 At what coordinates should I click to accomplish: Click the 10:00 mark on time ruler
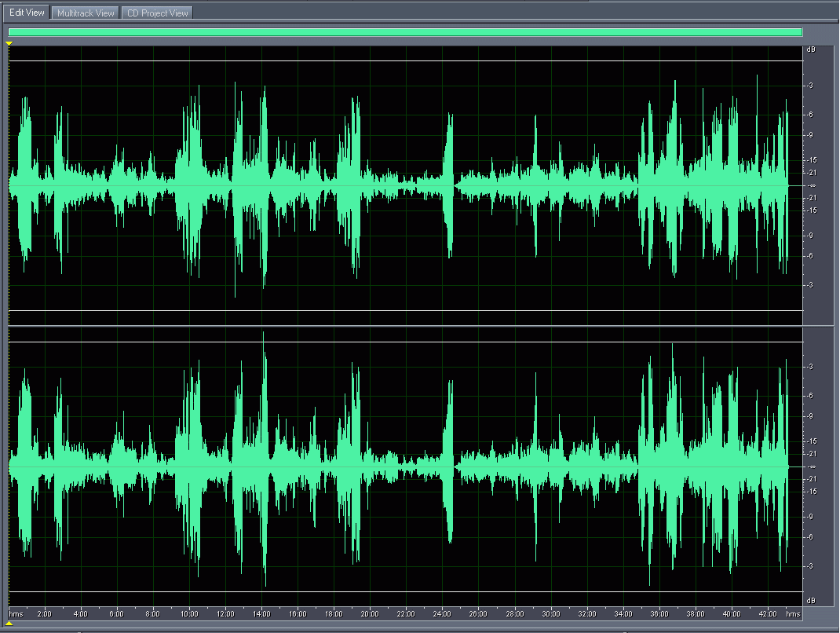(x=188, y=613)
